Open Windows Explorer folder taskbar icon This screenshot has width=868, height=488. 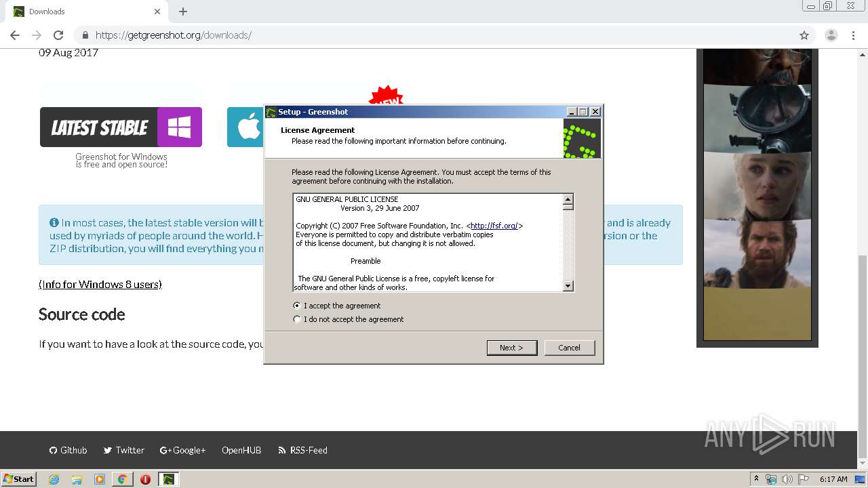pos(77,479)
